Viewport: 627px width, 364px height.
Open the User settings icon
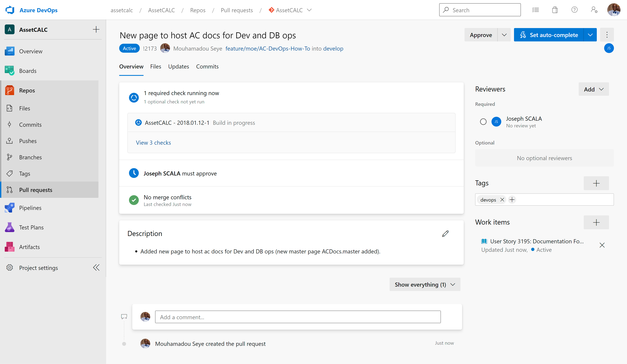click(594, 10)
